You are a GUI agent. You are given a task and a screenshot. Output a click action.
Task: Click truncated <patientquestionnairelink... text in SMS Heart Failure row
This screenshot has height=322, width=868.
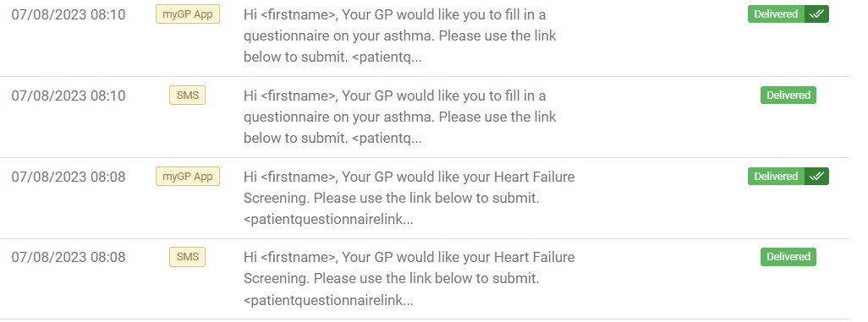click(328, 301)
